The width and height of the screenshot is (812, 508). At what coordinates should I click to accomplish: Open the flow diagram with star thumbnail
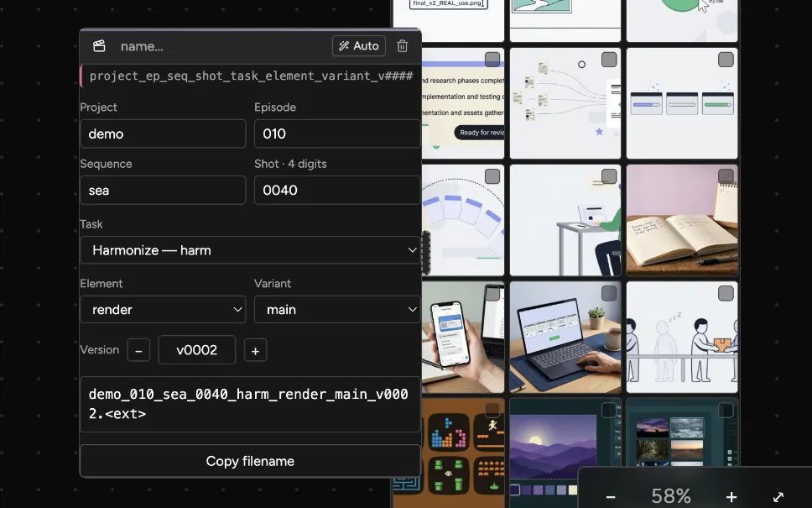(x=565, y=103)
